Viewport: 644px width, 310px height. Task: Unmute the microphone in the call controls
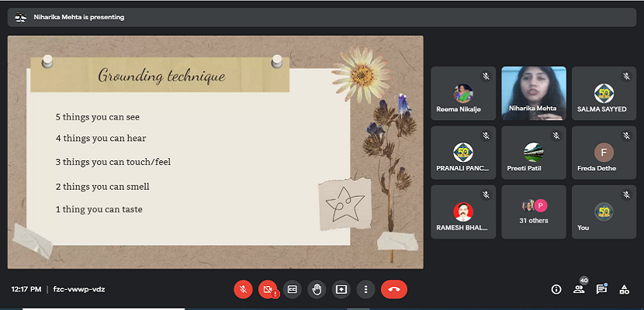pyautogui.click(x=243, y=290)
